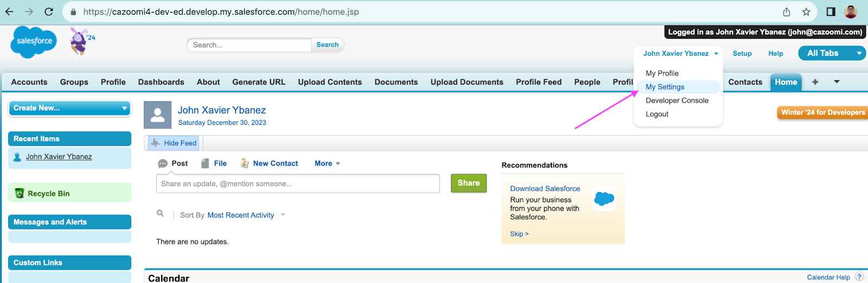Click the Salesforce cloud logo
The width and height of the screenshot is (868, 283).
click(34, 41)
